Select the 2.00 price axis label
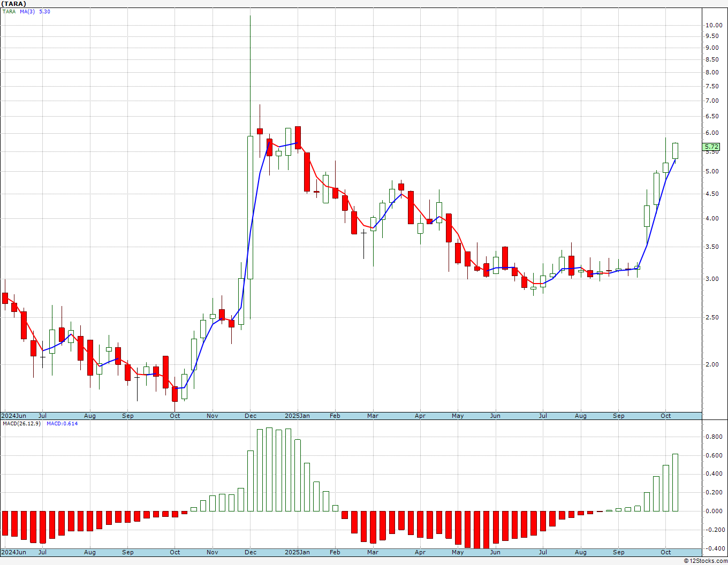The height and width of the screenshot is (565, 728). [712, 364]
